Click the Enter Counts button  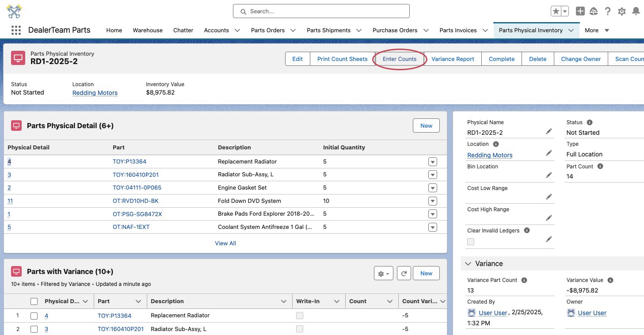point(400,59)
